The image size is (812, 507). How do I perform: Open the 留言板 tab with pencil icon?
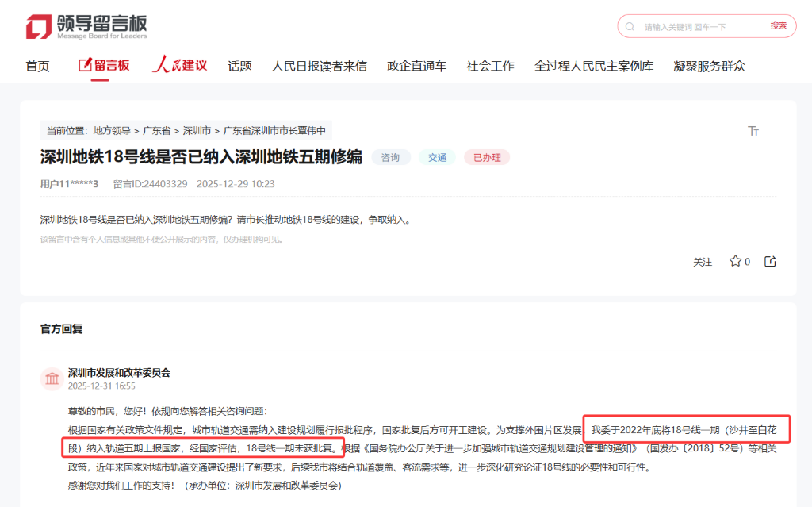pos(104,66)
